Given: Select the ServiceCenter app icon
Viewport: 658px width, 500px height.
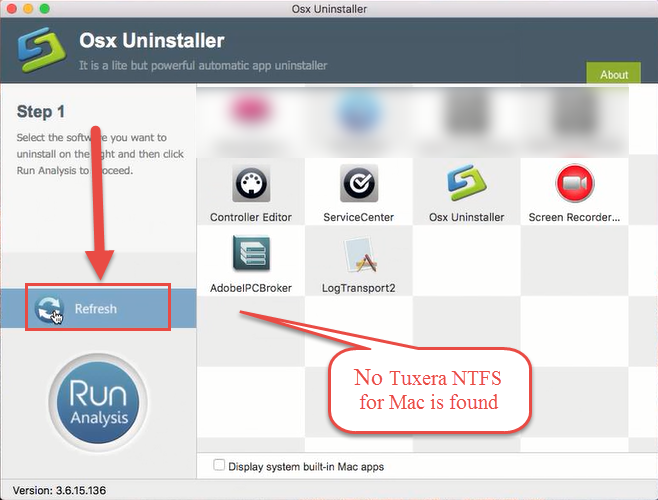Looking at the screenshot, I should pos(358,185).
